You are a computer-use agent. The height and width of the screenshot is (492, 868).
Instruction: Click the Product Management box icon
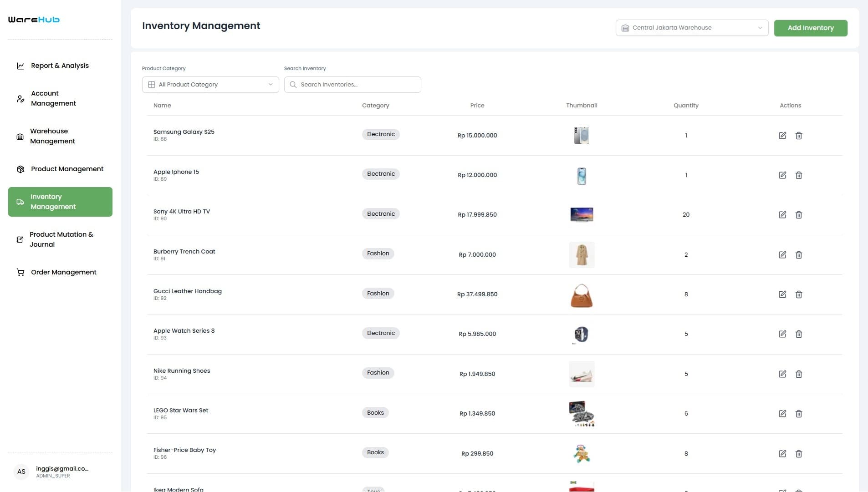[x=20, y=169]
